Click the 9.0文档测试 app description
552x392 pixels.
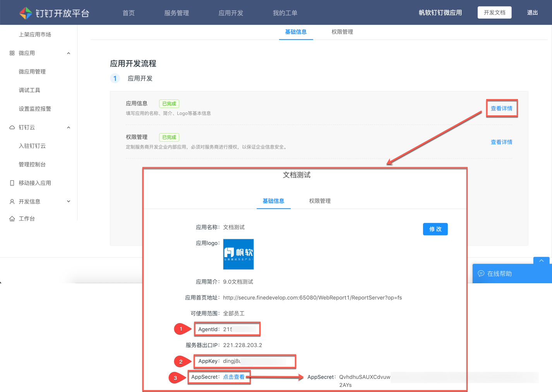238,282
